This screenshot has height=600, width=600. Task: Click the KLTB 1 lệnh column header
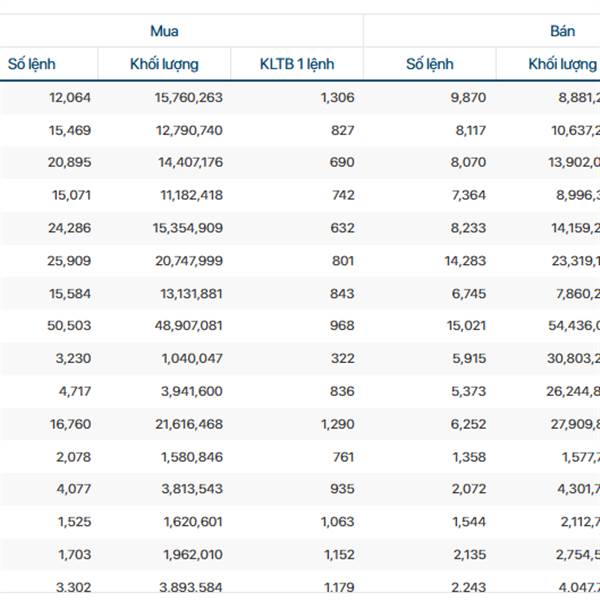(x=297, y=64)
